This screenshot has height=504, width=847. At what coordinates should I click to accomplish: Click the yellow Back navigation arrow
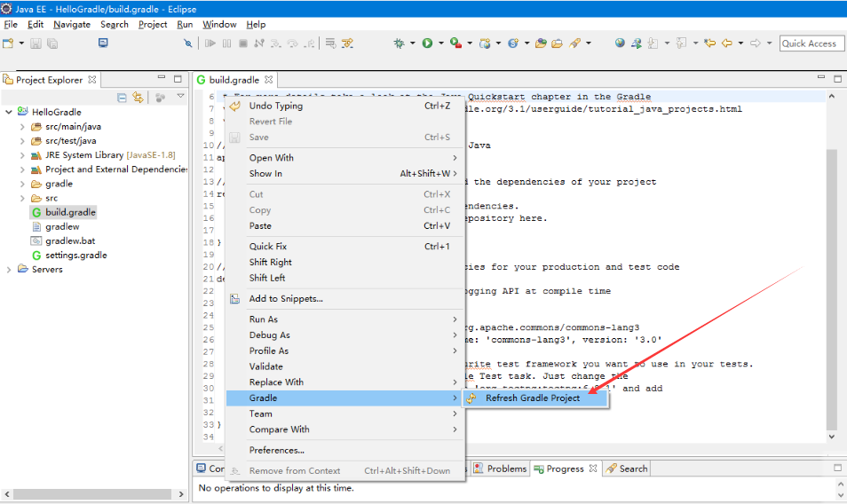click(x=727, y=43)
